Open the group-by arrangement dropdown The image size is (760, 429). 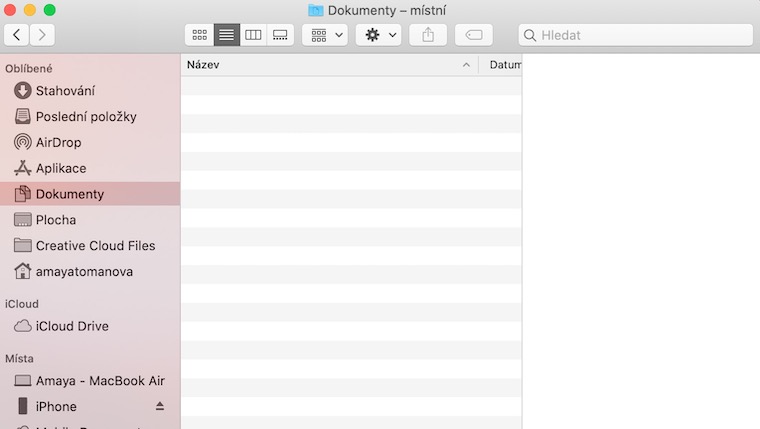(x=325, y=35)
